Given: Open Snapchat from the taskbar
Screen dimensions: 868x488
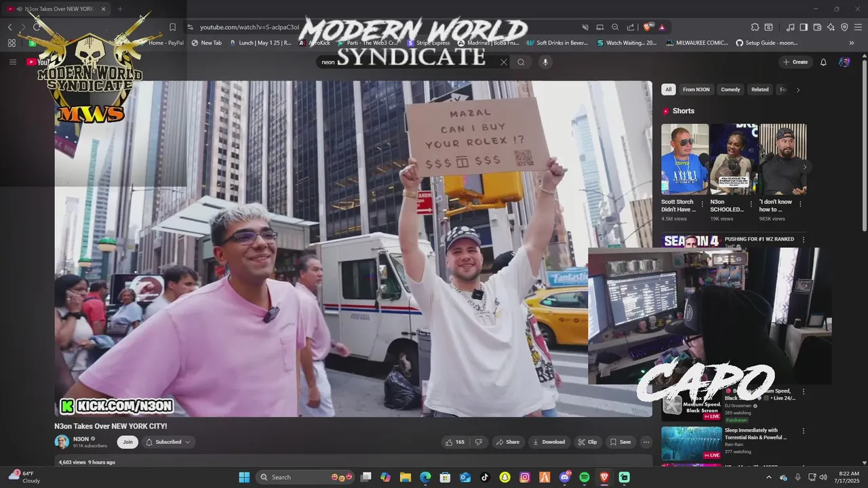Looking at the screenshot, I should pyautogui.click(x=505, y=477).
